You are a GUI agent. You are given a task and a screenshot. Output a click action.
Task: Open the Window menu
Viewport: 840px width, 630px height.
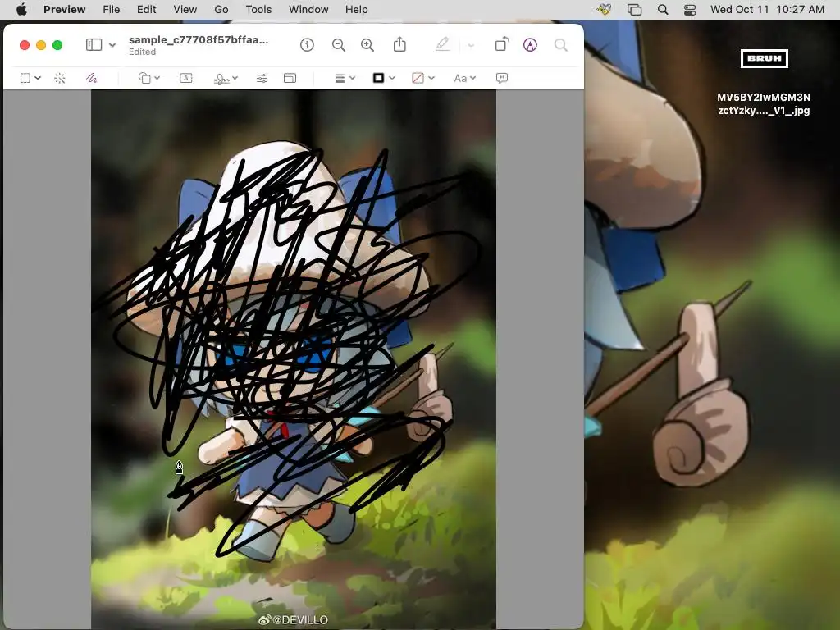tap(308, 10)
